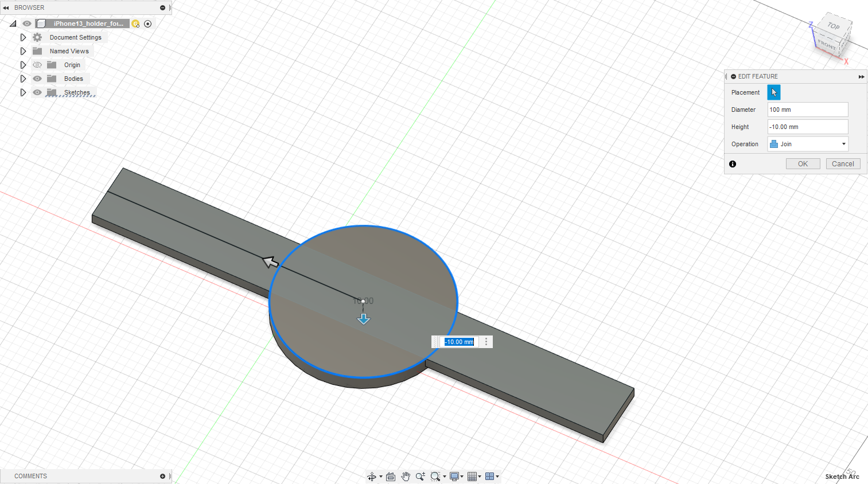Viewport: 868px width, 484px height.
Task: Click the Sketches folder icon
Action: (x=52, y=92)
